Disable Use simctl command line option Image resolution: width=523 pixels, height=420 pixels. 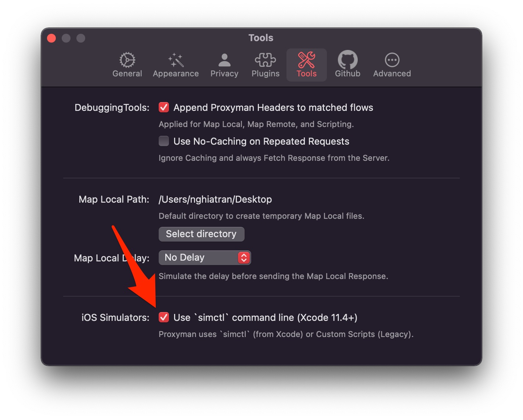164,317
